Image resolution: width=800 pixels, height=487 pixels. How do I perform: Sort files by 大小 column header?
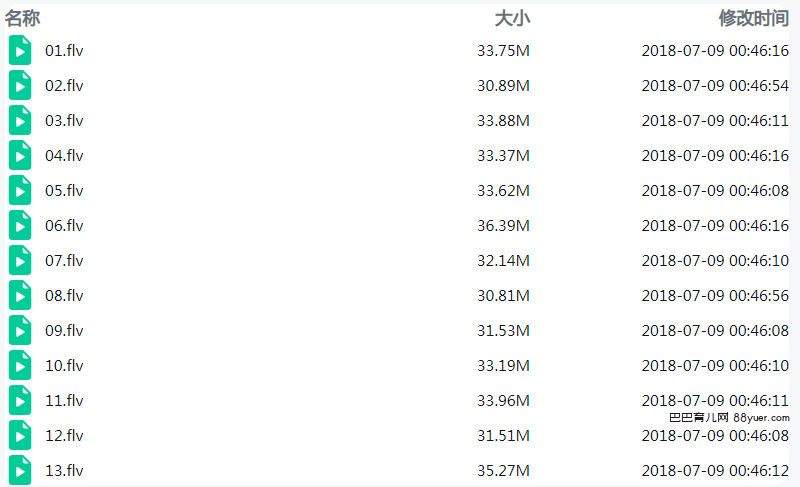[512, 18]
